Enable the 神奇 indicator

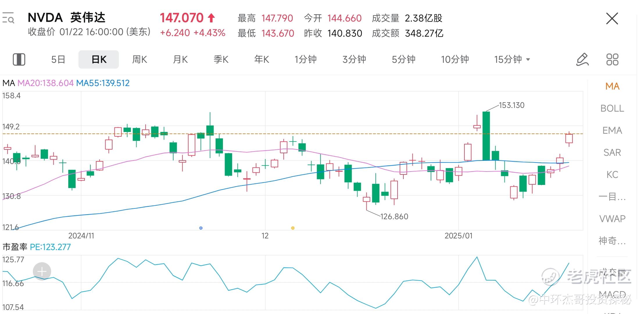coord(612,241)
